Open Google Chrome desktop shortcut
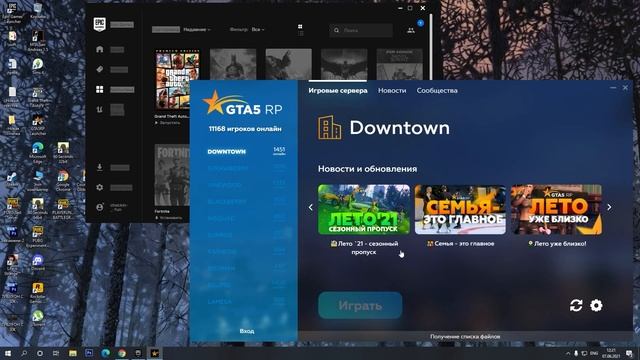 (x=63, y=181)
